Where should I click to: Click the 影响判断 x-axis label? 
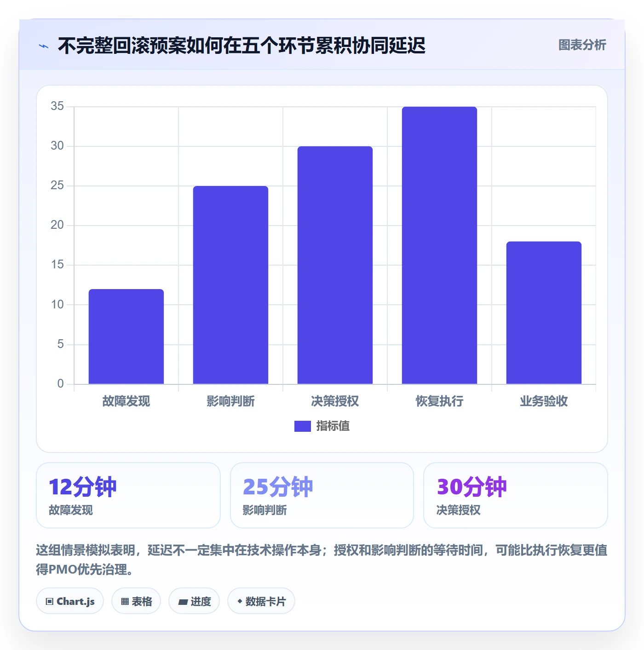230,401
